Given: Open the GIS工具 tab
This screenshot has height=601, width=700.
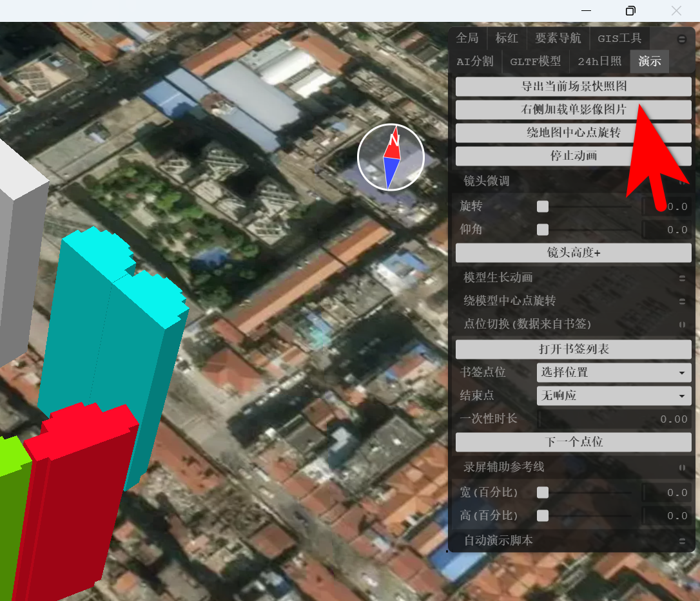Looking at the screenshot, I should tap(619, 38).
